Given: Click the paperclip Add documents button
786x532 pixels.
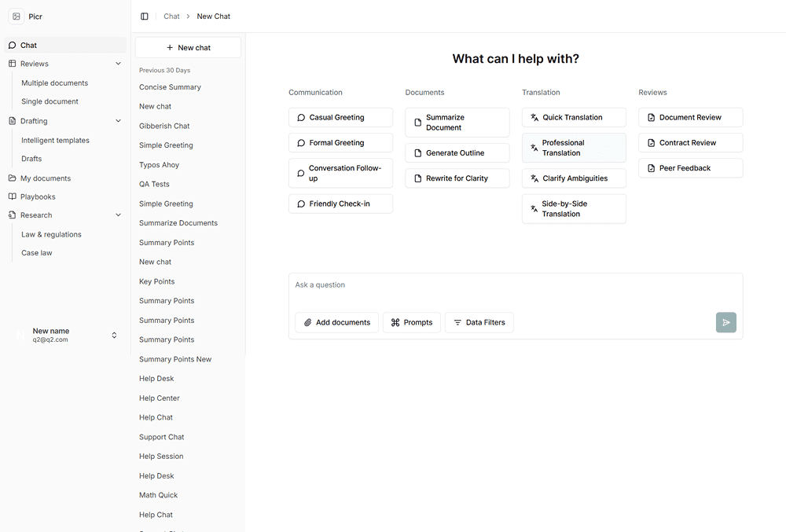Looking at the screenshot, I should click(x=336, y=322).
